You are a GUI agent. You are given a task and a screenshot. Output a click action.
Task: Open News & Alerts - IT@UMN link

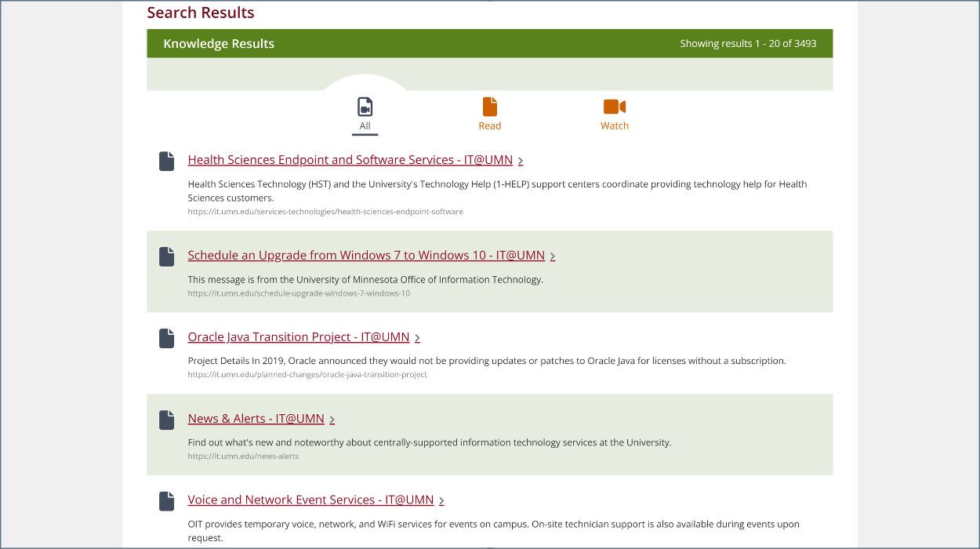256,419
